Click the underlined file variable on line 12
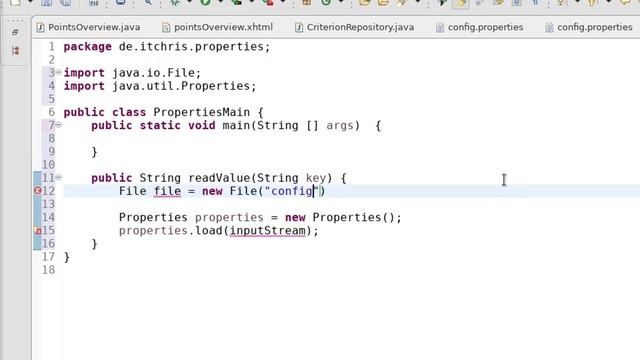The height and width of the screenshot is (360, 640). click(x=167, y=191)
